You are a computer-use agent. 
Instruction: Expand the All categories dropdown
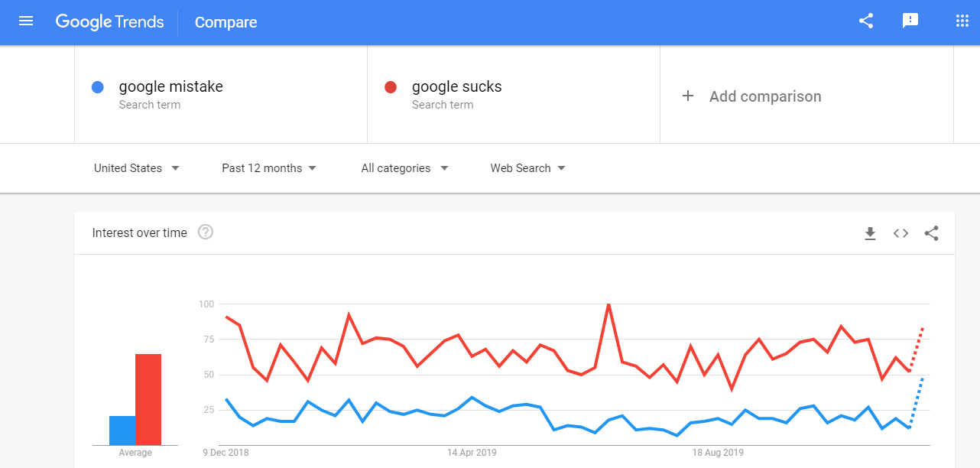405,168
